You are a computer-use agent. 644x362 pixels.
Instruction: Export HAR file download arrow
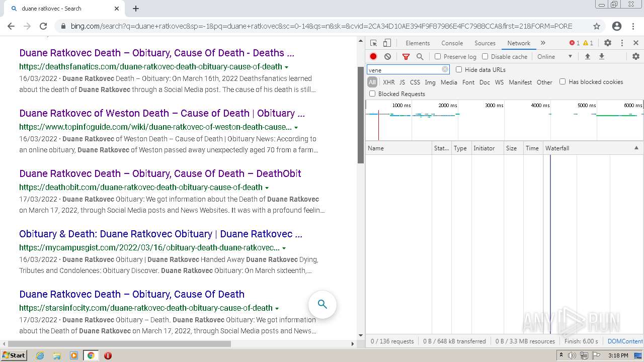point(601,57)
